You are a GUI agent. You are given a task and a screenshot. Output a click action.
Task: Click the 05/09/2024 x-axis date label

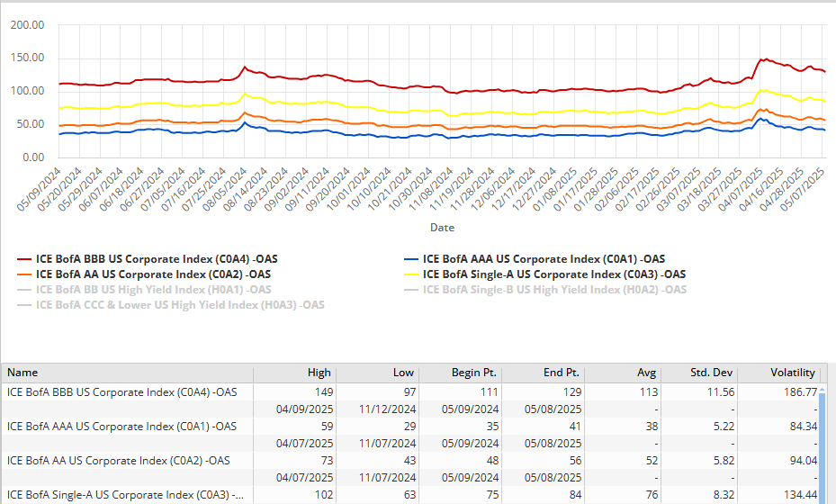point(39,189)
